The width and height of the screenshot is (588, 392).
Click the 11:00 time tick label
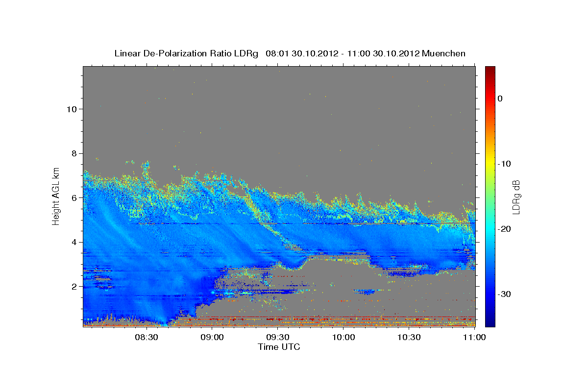(x=474, y=337)
